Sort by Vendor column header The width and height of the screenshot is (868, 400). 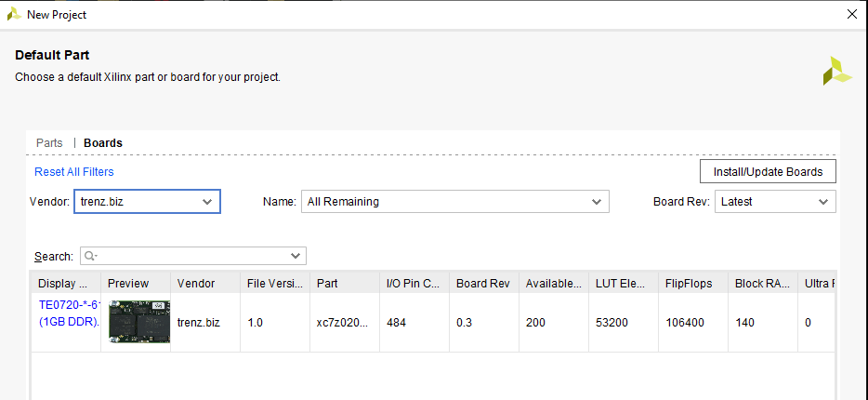pyautogui.click(x=205, y=283)
